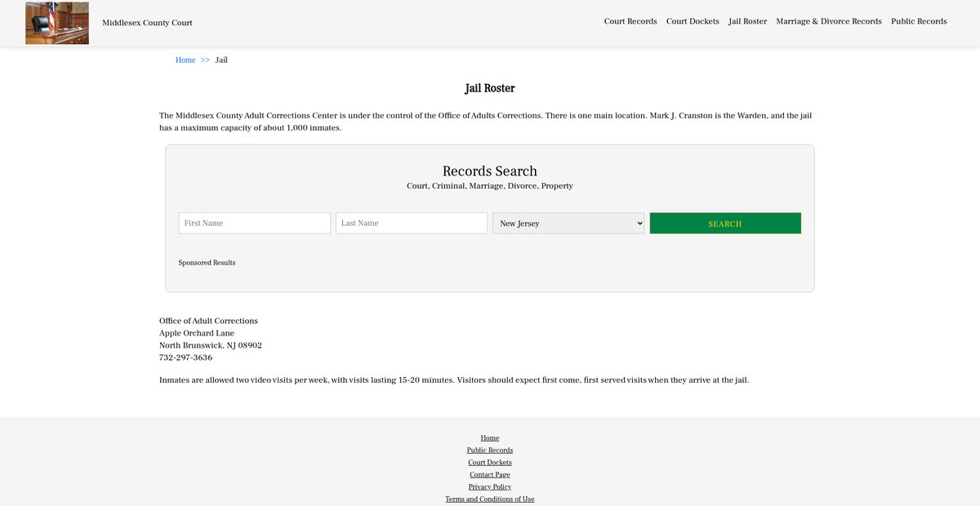Expand the New Jersey state dropdown

coord(568,224)
